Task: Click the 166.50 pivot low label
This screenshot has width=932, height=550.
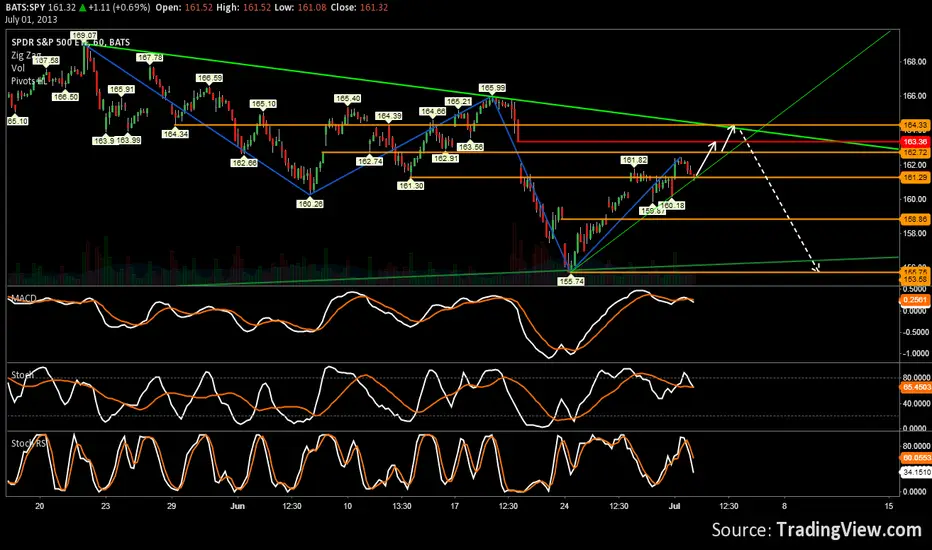Action: (x=65, y=96)
